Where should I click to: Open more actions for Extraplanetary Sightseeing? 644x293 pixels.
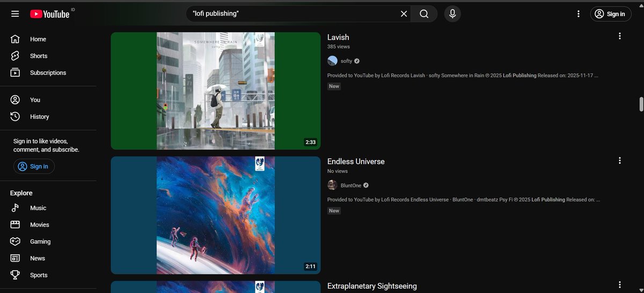620,285
